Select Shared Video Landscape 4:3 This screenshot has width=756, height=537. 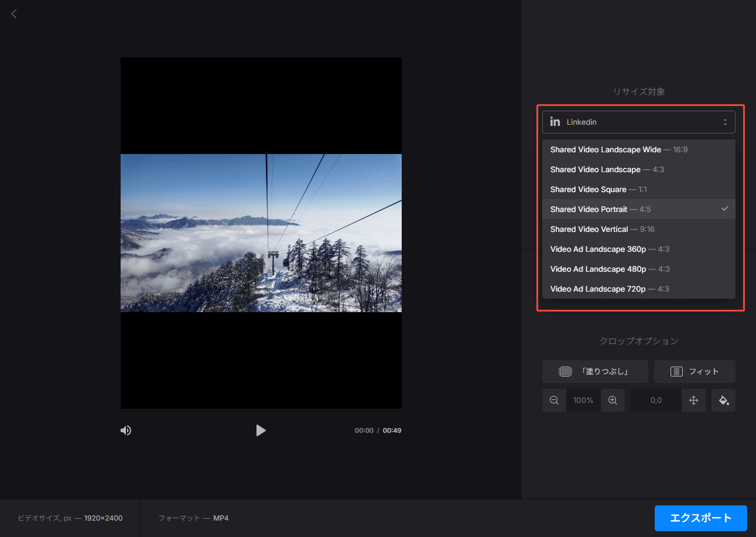(607, 169)
